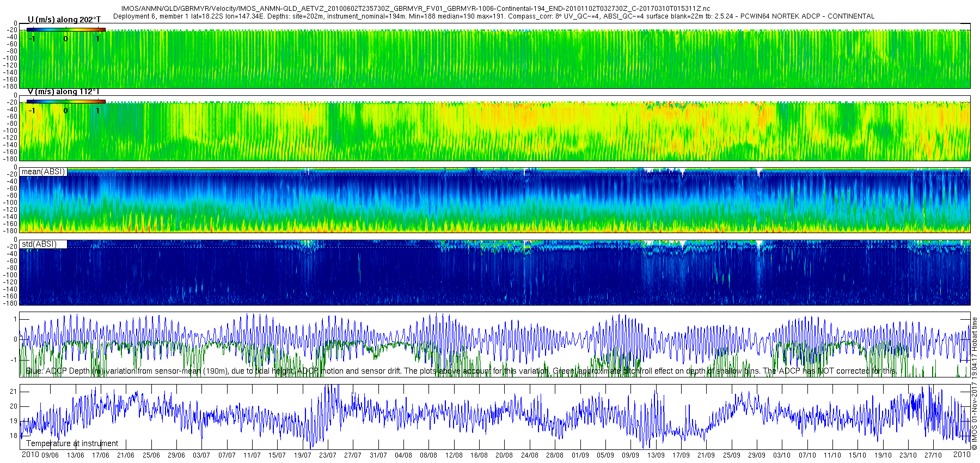Pick the 13/09 date tick label

point(656,455)
